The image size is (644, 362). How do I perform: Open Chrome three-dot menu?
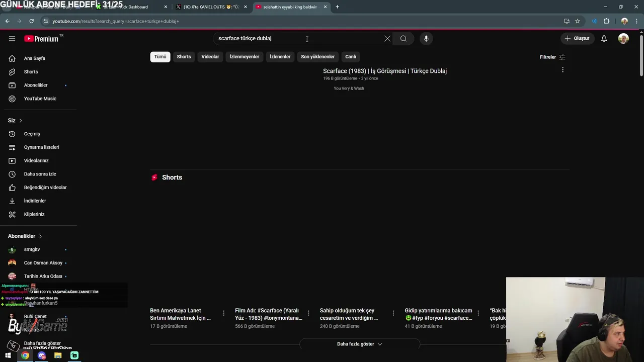pos(637,21)
